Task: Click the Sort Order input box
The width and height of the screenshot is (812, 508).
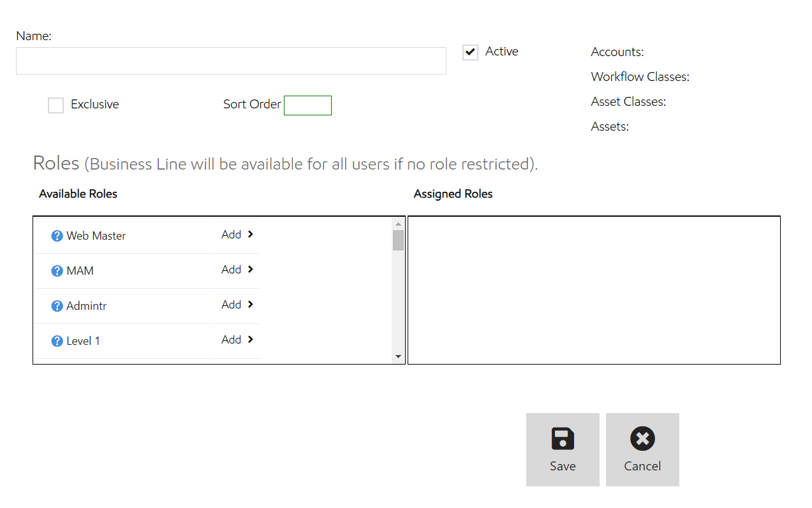Action: 307,105
